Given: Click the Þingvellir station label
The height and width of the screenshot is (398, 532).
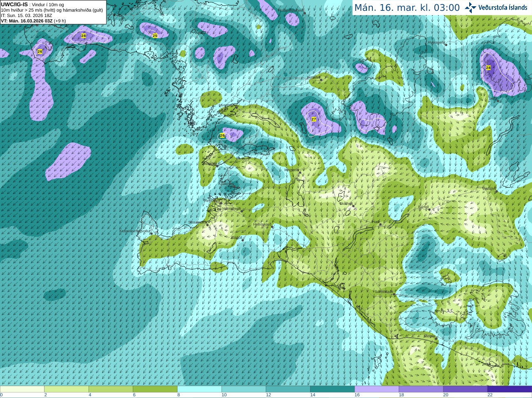Looking at the screenshot, I should [292, 170].
